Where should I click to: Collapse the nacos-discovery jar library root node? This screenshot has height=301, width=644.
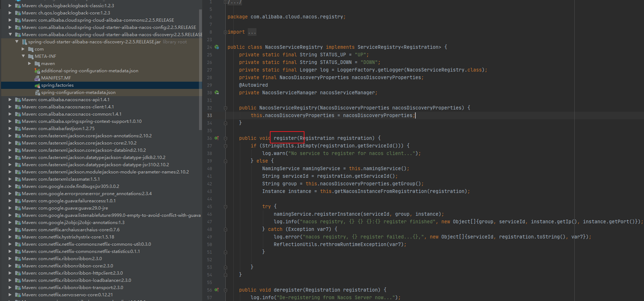[17, 42]
